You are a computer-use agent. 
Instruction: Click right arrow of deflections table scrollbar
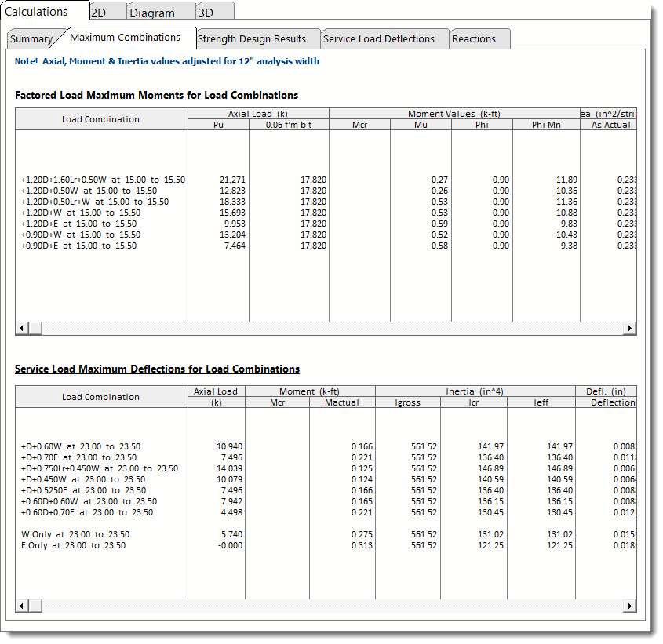tap(629, 606)
